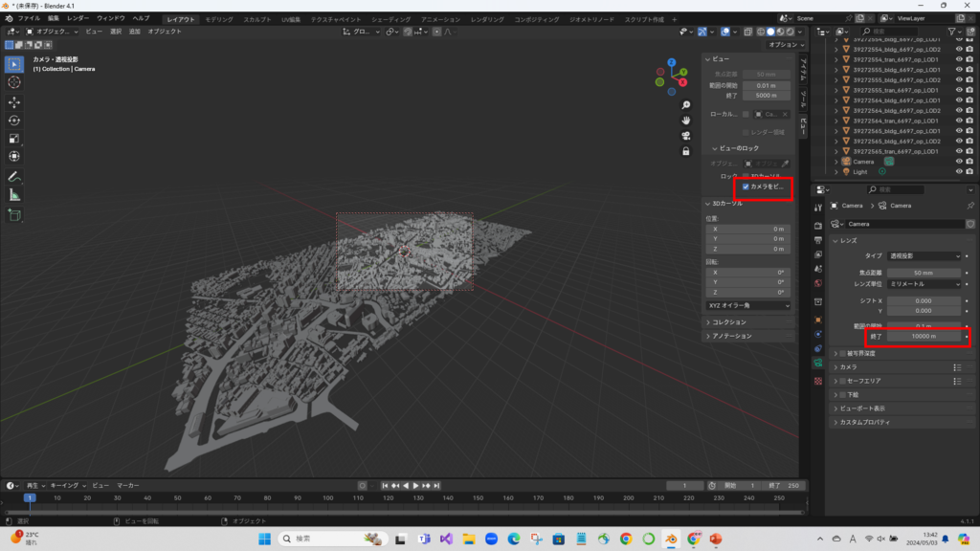The width and height of the screenshot is (980, 551).
Task: Click the Add Cube tool icon
Action: click(x=14, y=214)
